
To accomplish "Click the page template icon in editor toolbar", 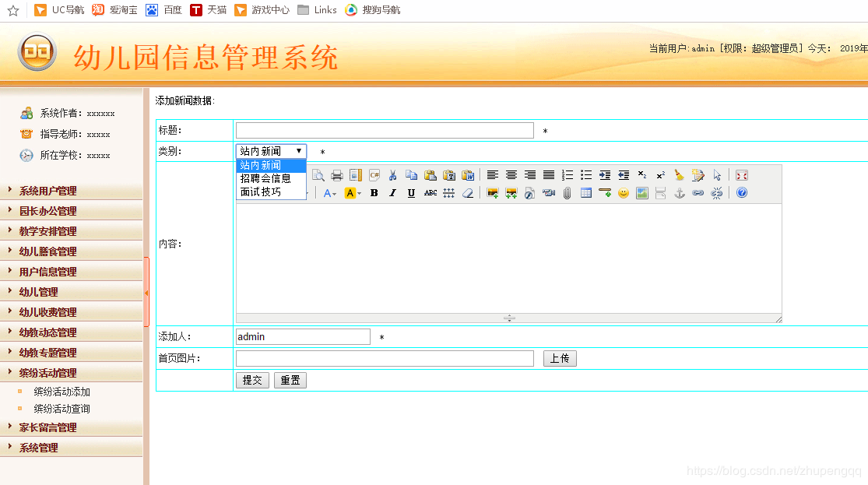I will click(356, 175).
